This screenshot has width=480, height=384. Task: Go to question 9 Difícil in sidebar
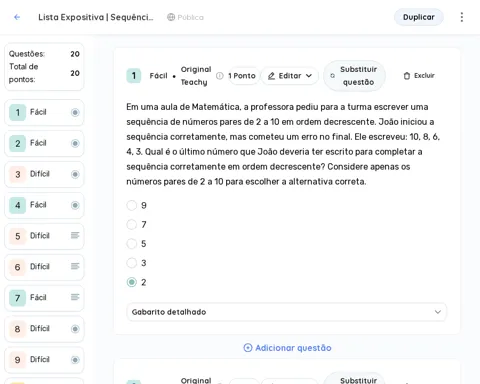(44, 360)
